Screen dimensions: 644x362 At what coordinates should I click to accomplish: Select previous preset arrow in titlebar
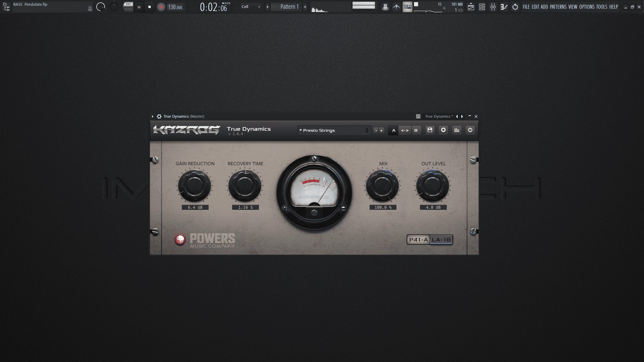pyautogui.click(x=457, y=117)
